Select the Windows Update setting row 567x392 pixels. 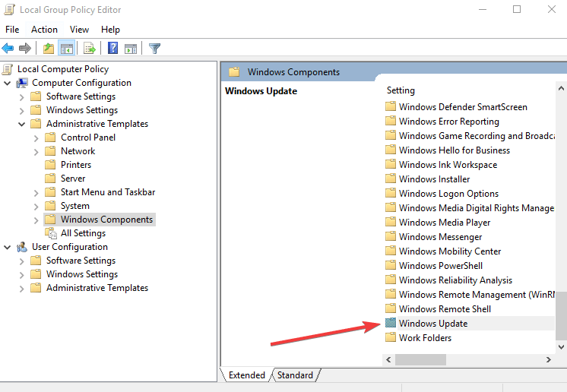469,323
